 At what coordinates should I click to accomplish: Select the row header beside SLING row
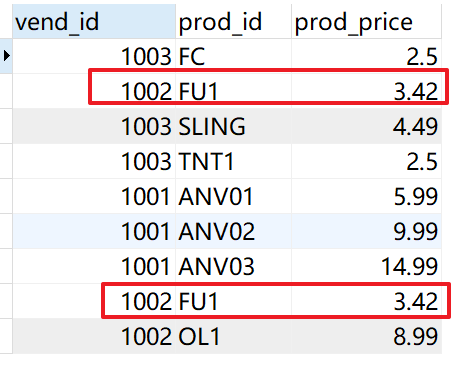coord(6,126)
